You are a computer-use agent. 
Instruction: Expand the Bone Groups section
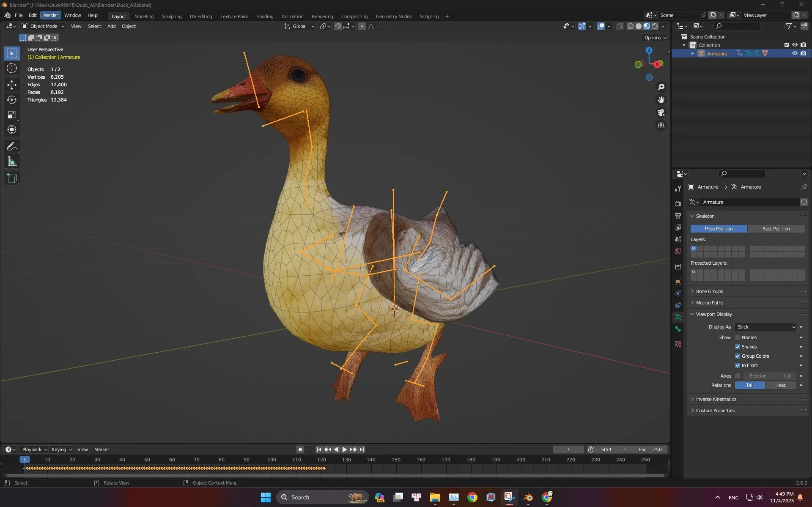(x=709, y=291)
